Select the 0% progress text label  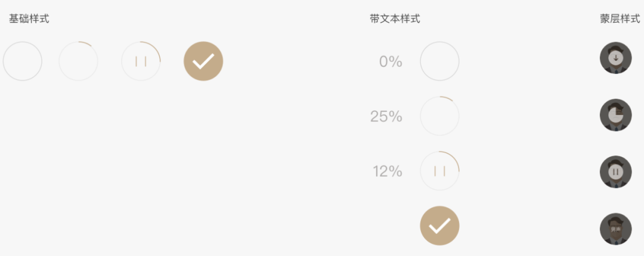click(x=391, y=61)
